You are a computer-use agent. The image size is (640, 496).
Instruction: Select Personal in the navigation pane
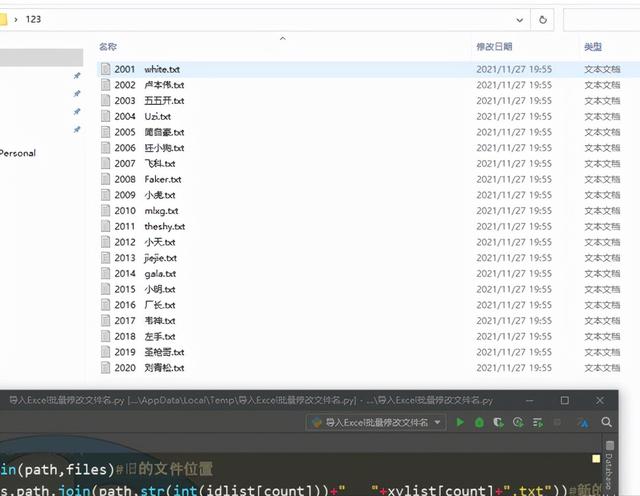click(18, 153)
